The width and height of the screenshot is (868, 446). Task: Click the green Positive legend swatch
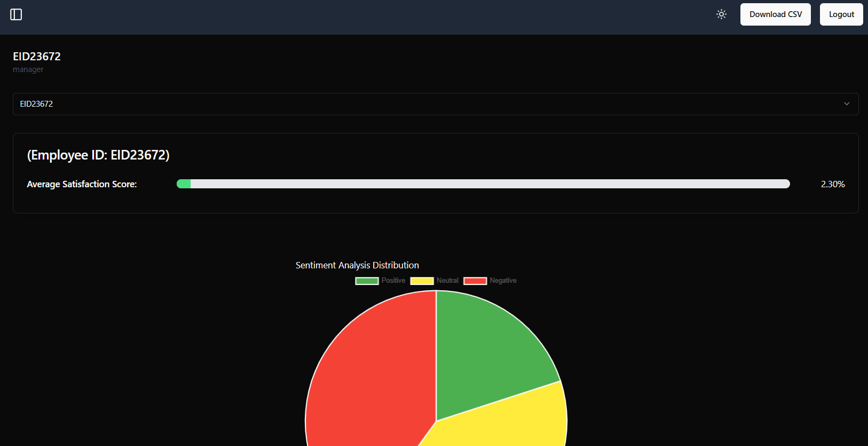click(367, 281)
